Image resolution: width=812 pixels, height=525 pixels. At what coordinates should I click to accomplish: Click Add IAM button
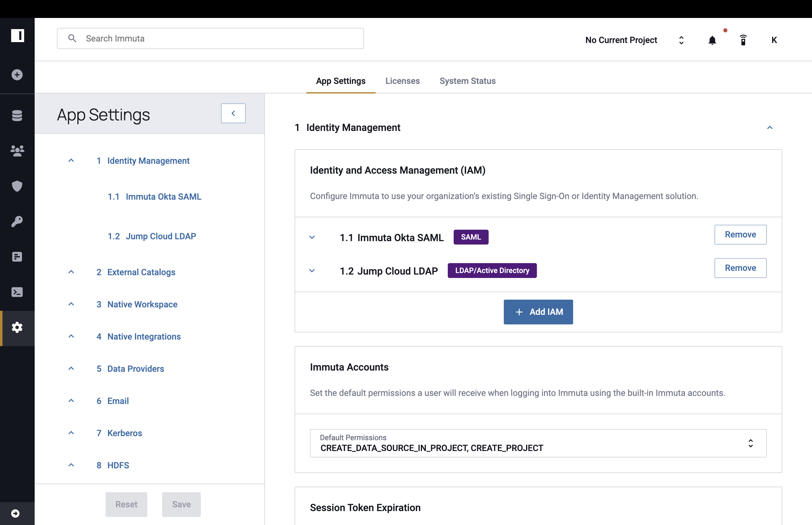(538, 311)
